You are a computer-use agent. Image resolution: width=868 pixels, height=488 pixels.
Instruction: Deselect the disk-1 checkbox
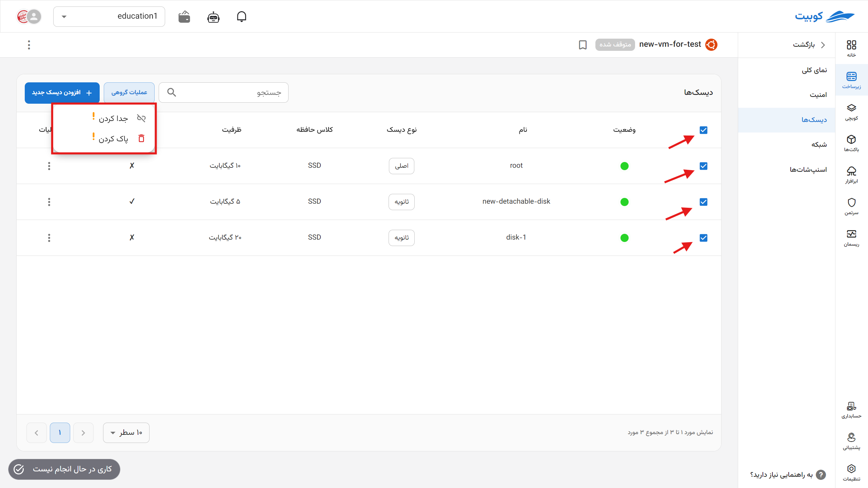[703, 238]
